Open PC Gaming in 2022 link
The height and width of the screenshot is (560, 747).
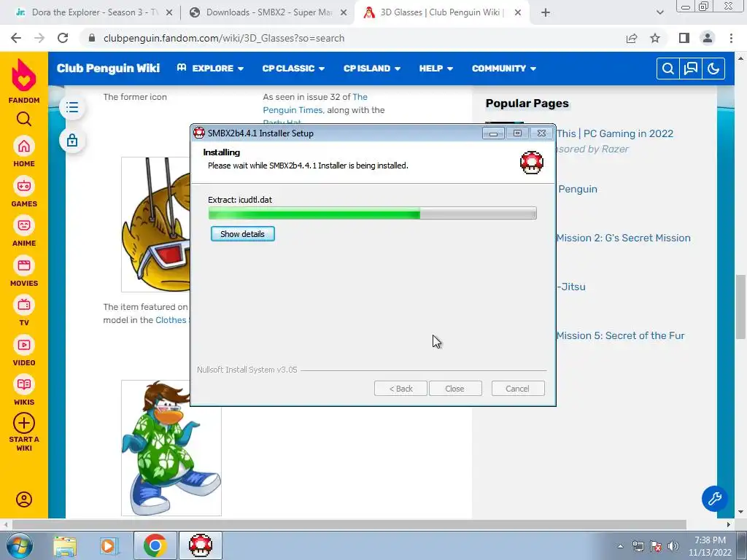[x=614, y=133]
